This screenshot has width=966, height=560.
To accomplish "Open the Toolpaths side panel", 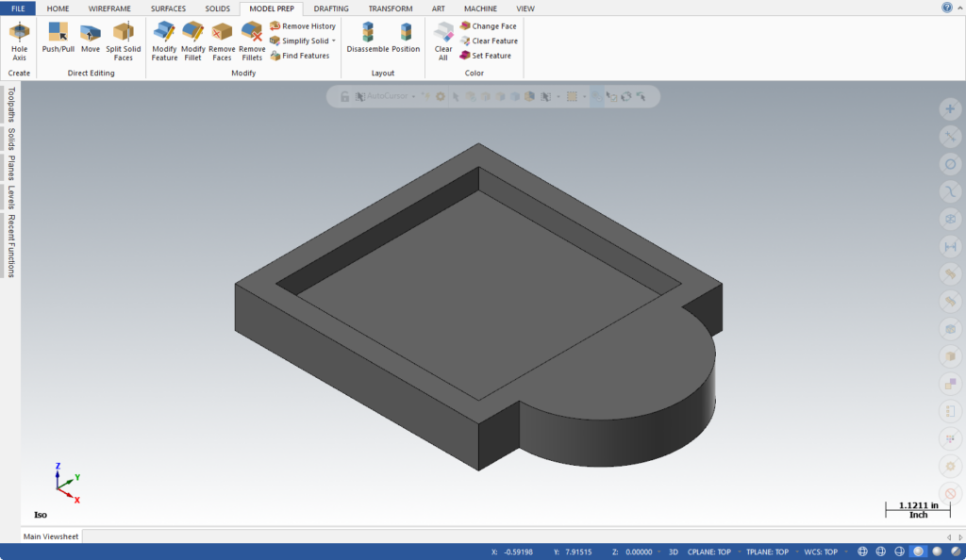I will pos(10,105).
